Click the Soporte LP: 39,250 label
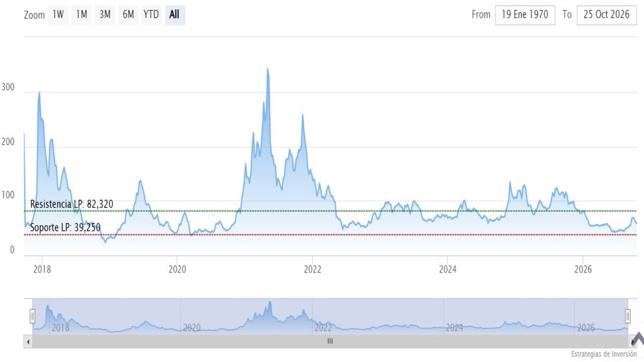 [65, 228]
